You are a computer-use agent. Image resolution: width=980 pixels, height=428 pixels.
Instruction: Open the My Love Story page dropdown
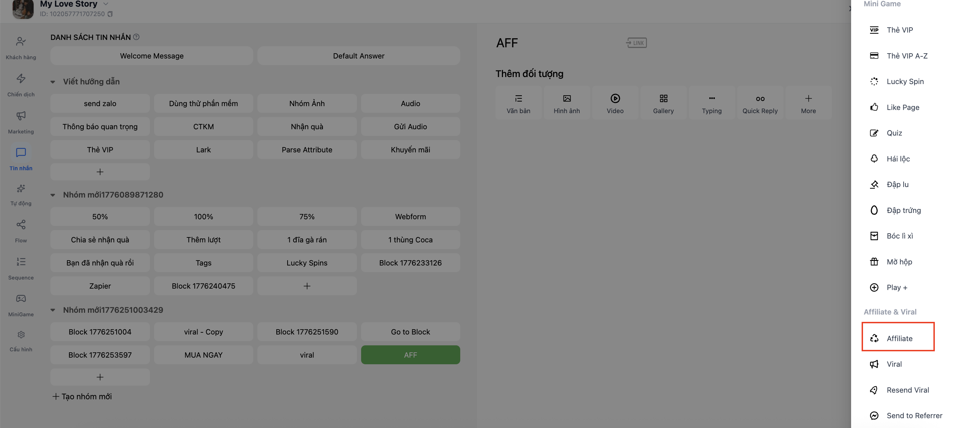click(x=106, y=4)
